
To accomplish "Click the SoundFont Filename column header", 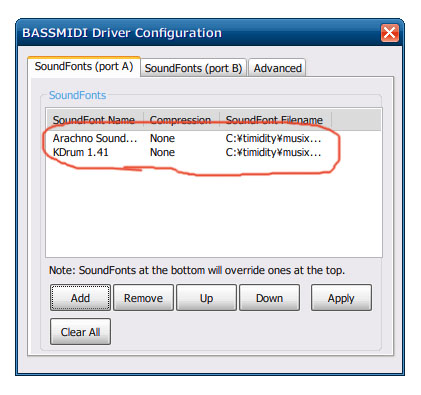I will 275,120.
